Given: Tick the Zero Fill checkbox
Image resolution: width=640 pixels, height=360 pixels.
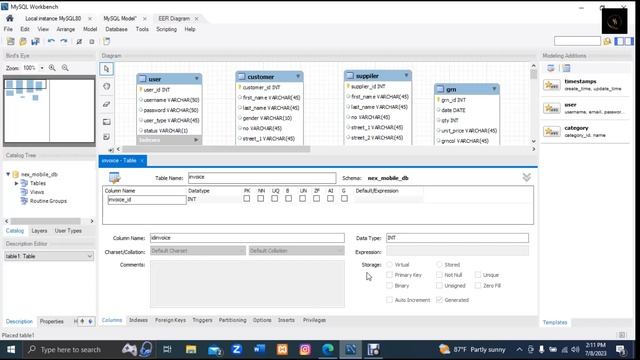Looking at the screenshot, I should pyautogui.click(x=478, y=286).
